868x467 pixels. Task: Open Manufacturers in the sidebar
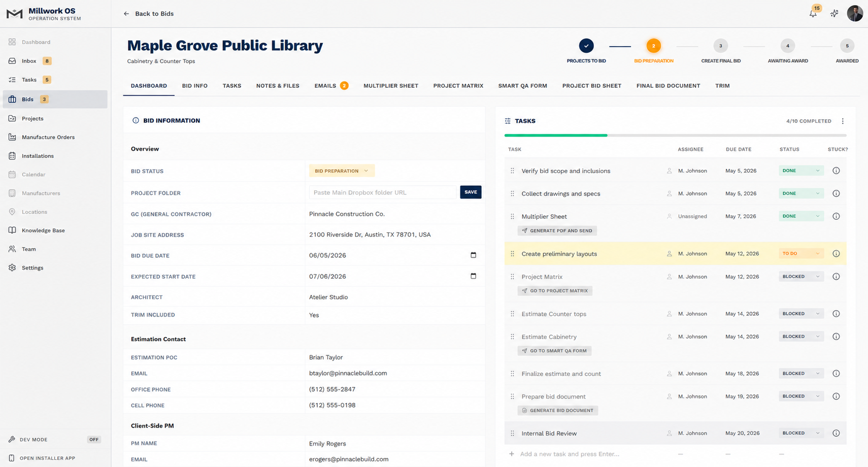[x=55, y=193]
